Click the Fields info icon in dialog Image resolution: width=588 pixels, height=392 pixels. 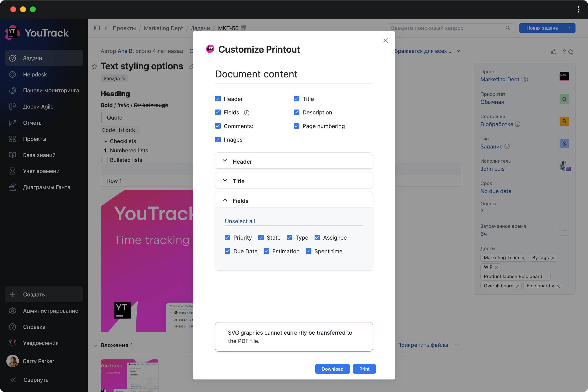pyautogui.click(x=246, y=113)
